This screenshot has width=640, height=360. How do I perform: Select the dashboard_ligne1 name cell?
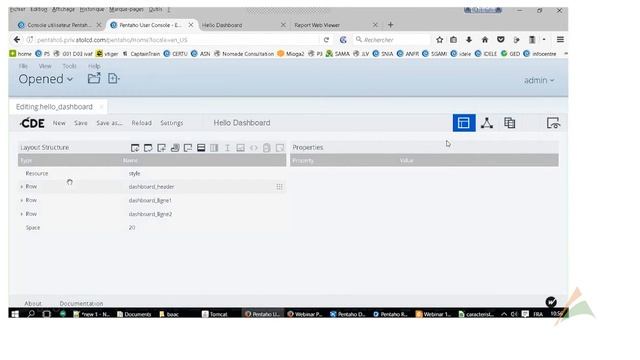(x=150, y=200)
